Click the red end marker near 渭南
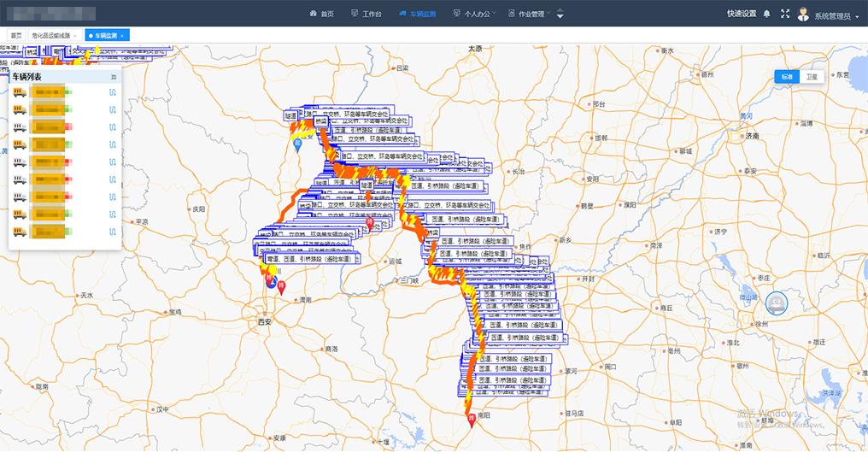868x476 pixels. [281, 287]
